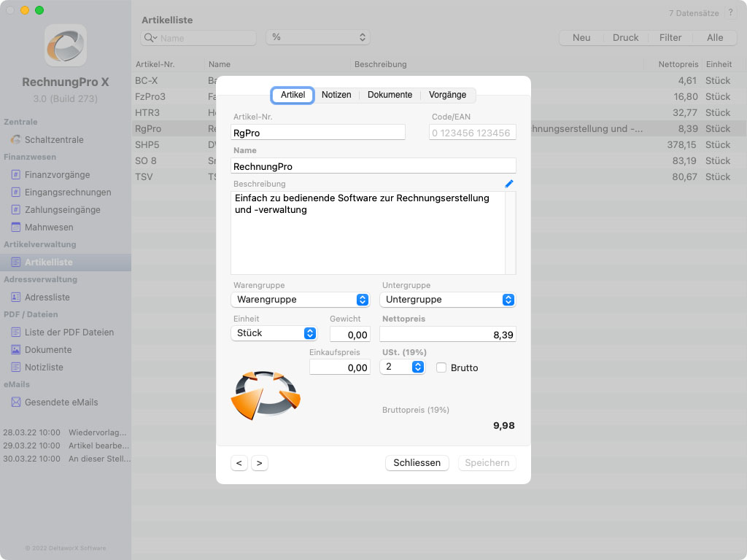Image resolution: width=747 pixels, height=560 pixels.
Task: Open Finanzvorgänge via its sidebar icon
Action: [x=15, y=175]
